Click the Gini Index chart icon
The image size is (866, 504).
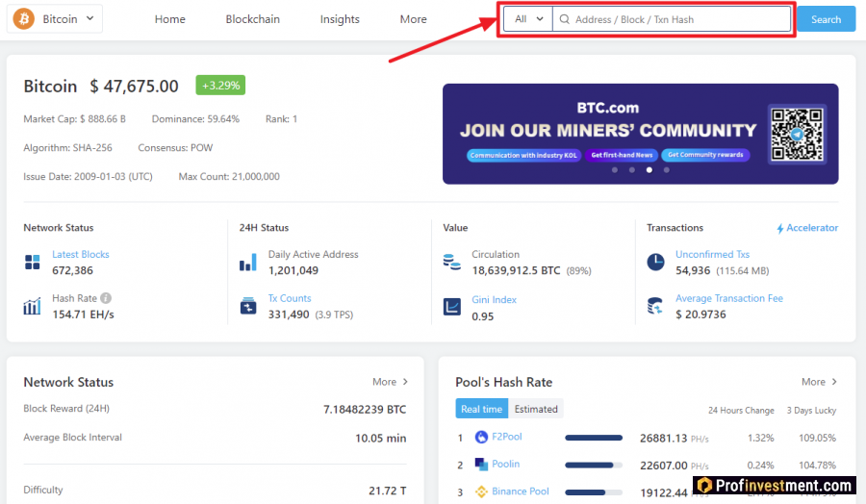pos(452,307)
